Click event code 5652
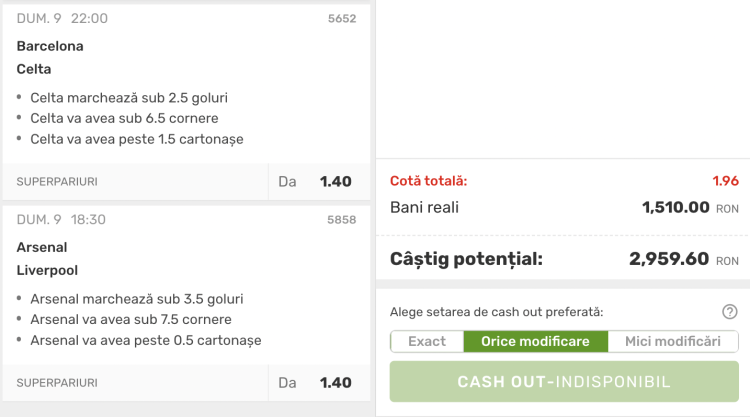Image resolution: width=750 pixels, height=417 pixels. 342,19
